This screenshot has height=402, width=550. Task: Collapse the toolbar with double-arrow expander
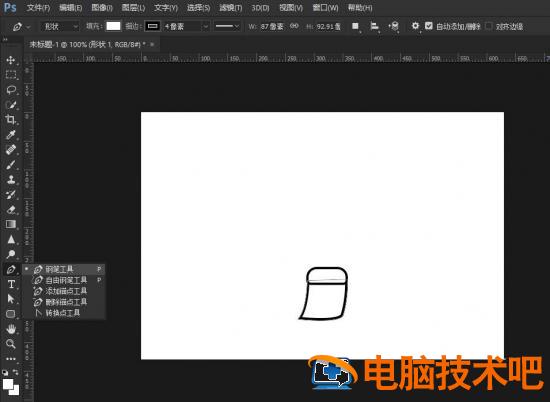tap(5, 39)
